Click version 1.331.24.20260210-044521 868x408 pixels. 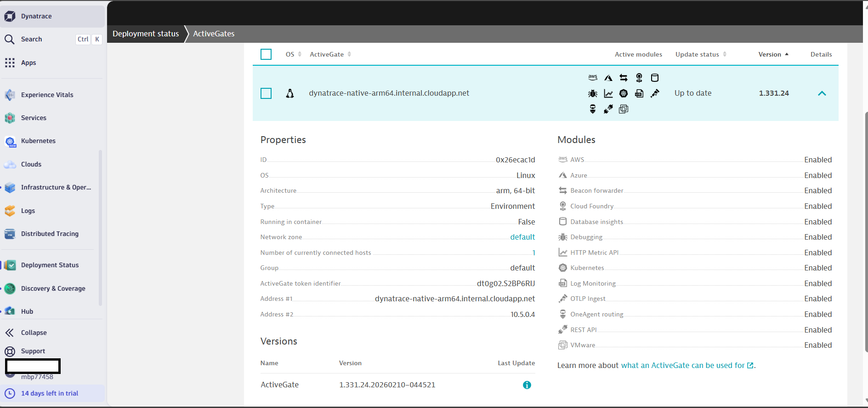(x=387, y=385)
